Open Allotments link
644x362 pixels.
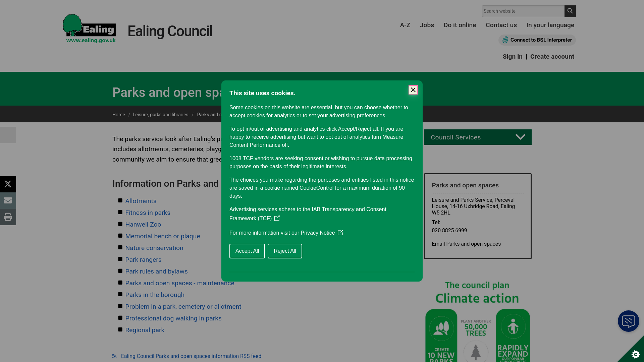[x=141, y=201]
